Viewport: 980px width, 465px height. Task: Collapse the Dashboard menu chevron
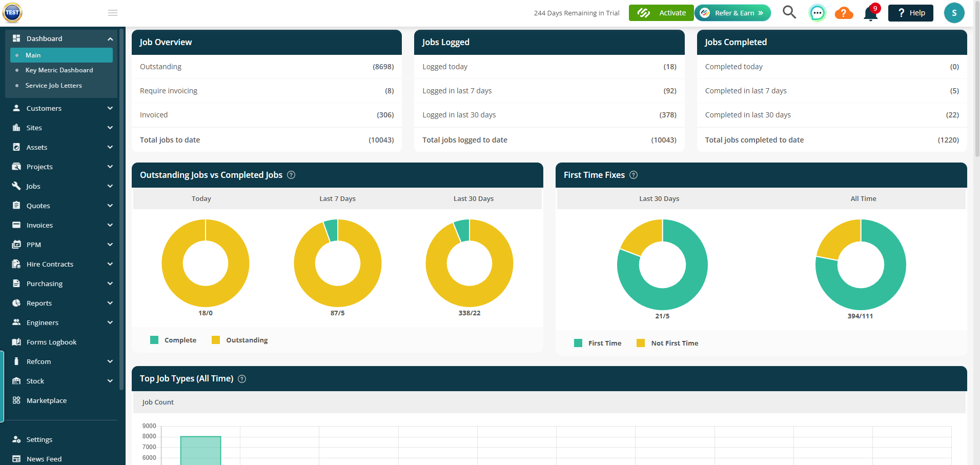point(110,39)
